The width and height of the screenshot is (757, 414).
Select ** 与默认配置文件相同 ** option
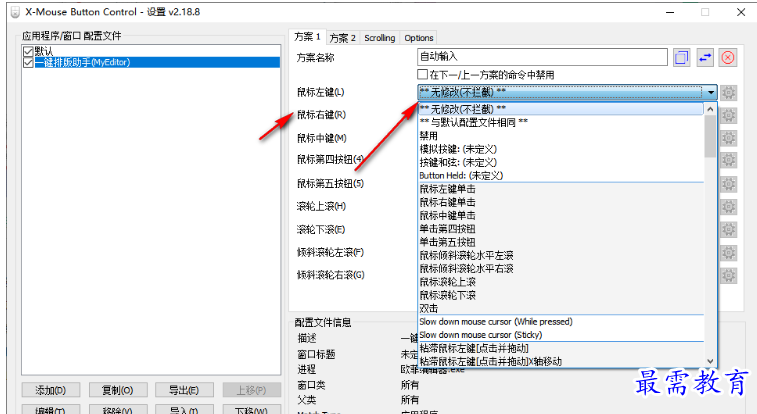coord(561,123)
